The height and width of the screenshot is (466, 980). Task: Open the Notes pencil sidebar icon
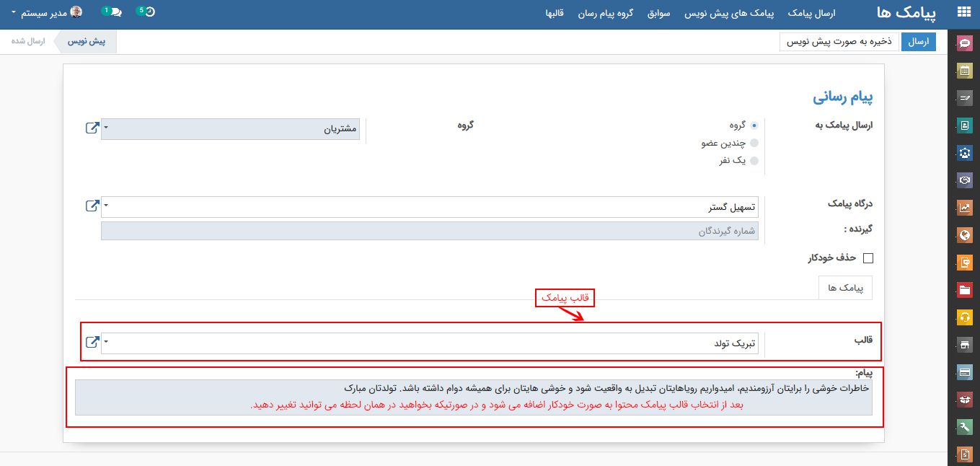[x=965, y=98]
